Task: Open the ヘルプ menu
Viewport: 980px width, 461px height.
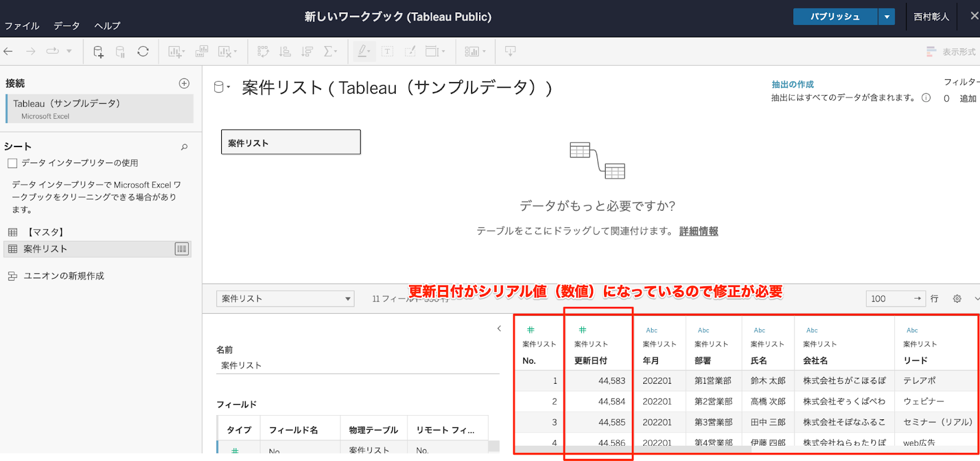Action: pyautogui.click(x=107, y=26)
